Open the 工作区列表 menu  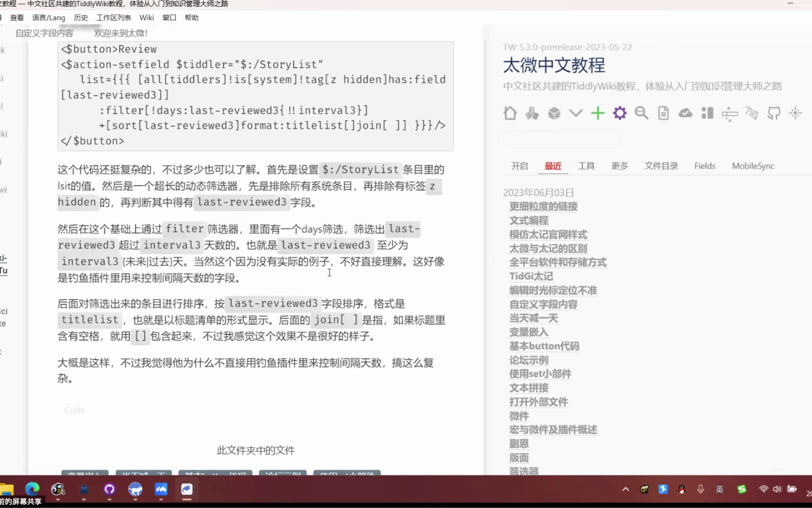[x=114, y=17]
